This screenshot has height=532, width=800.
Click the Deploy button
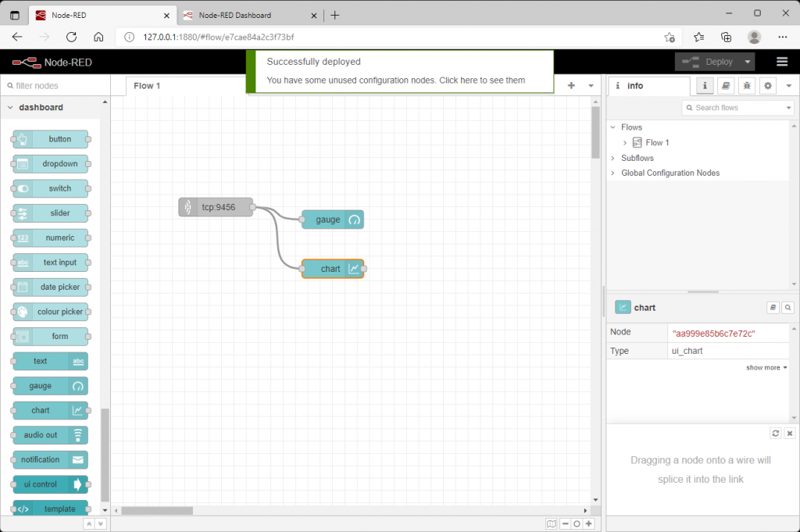708,62
